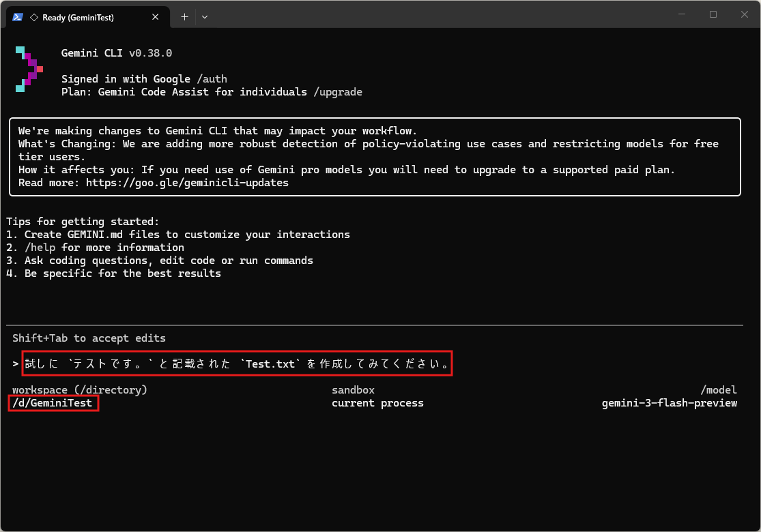
Task: Open a new terminal tab with plus button
Action: pyautogui.click(x=184, y=17)
